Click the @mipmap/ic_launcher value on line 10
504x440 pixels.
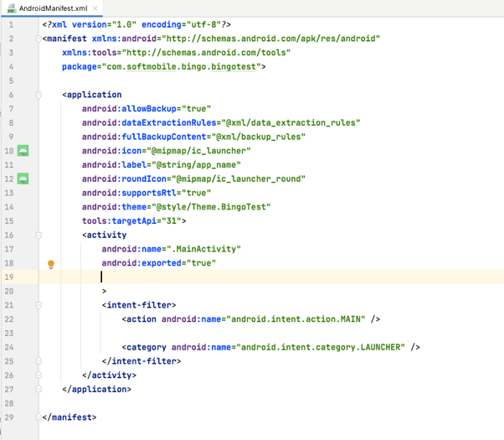(x=198, y=151)
